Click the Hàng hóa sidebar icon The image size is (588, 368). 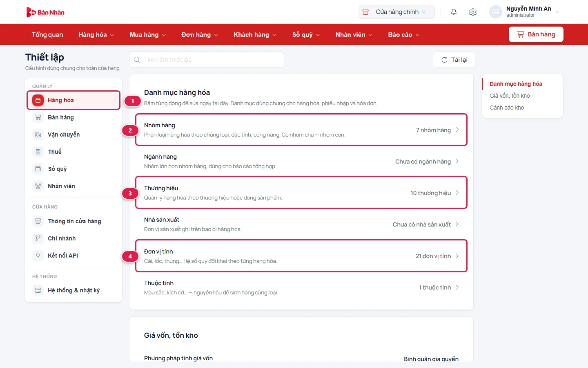tap(38, 100)
